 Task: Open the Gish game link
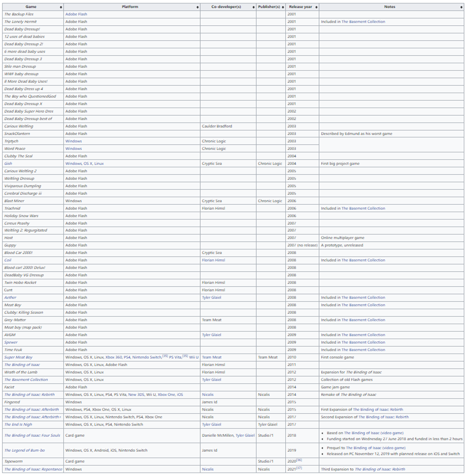pos(8,164)
